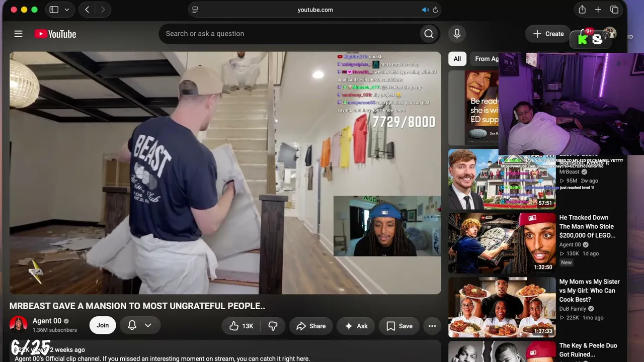The height and width of the screenshot is (362, 644).
Task: Show the Safari tab overview
Action: tap(614, 10)
